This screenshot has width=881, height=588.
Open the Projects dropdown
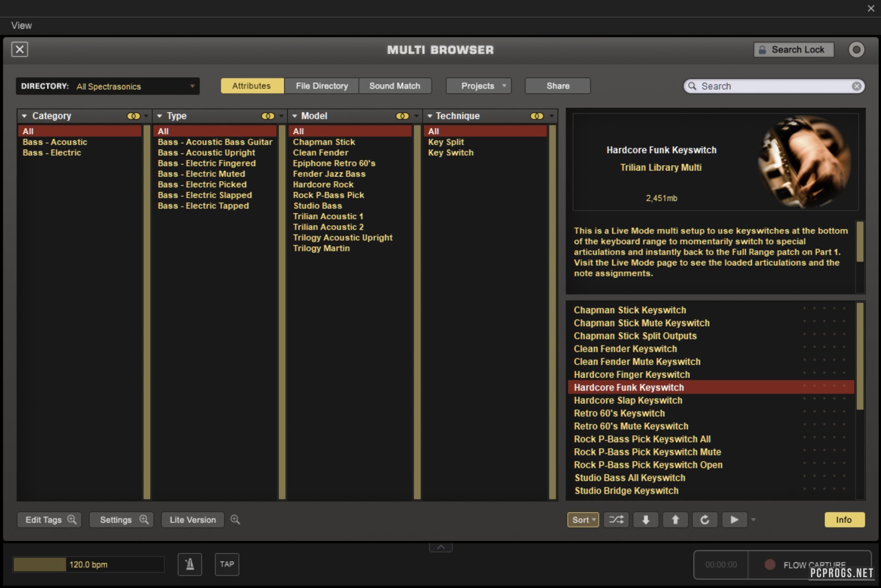tap(479, 86)
